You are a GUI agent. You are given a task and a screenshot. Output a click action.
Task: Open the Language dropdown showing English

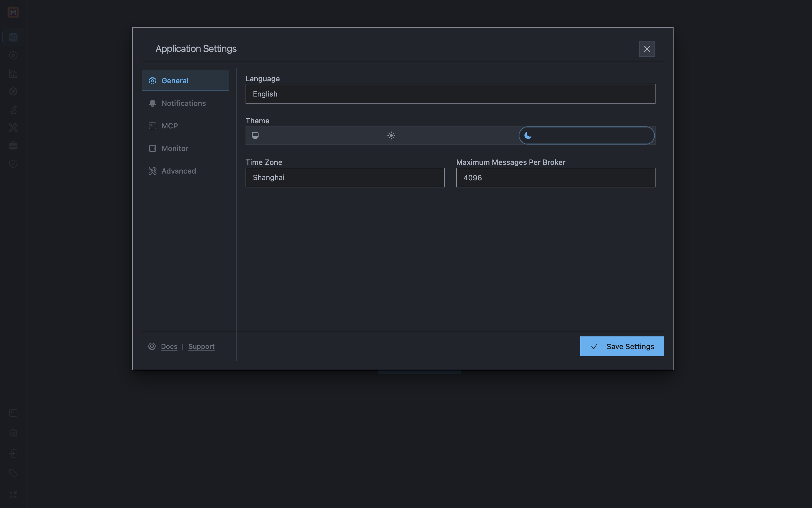coord(450,94)
